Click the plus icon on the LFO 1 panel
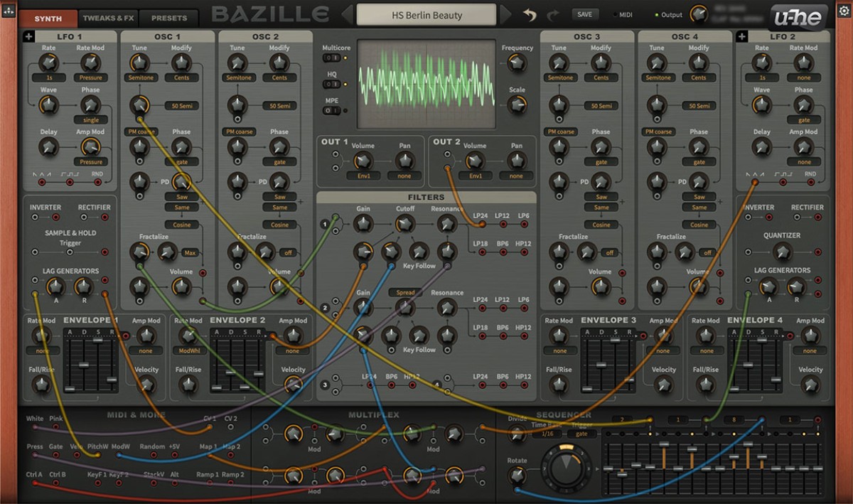Image resolution: width=853 pixels, height=504 pixels. click(28, 36)
